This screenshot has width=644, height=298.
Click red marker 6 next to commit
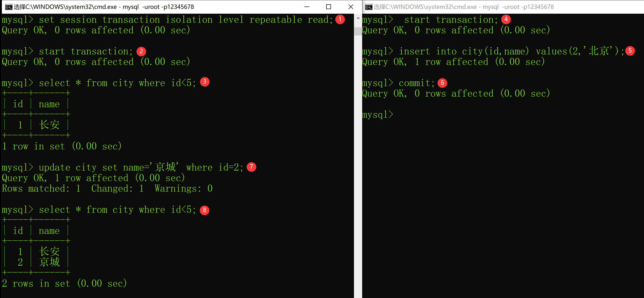[x=442, y=83]
